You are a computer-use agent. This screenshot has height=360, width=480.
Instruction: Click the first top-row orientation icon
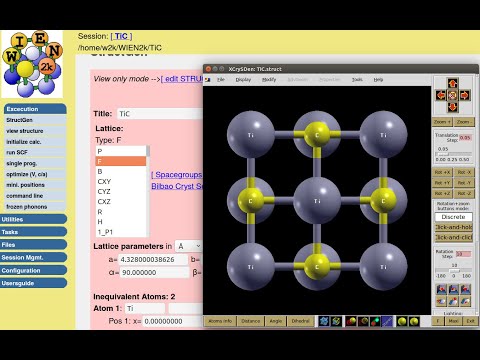pyautogui.click(x=441, y=289)
